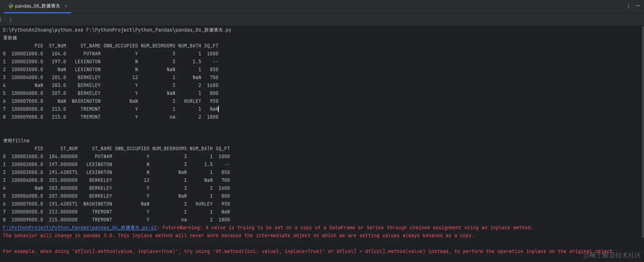Click value '197.000000' in fillna table
The height and width of the screenshot is (262, 644).
[x=63, y=165]
